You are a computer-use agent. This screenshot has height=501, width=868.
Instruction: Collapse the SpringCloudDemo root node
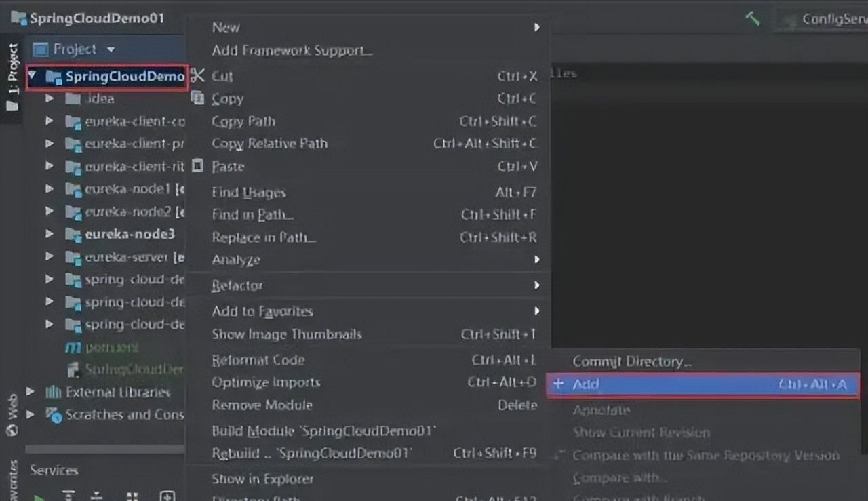33,77
